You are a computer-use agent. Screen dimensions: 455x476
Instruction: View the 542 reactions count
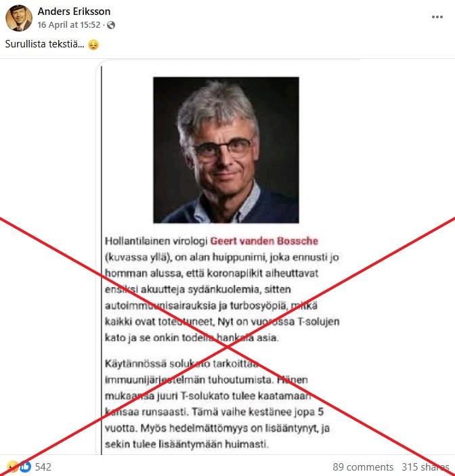tap(43, 467)
